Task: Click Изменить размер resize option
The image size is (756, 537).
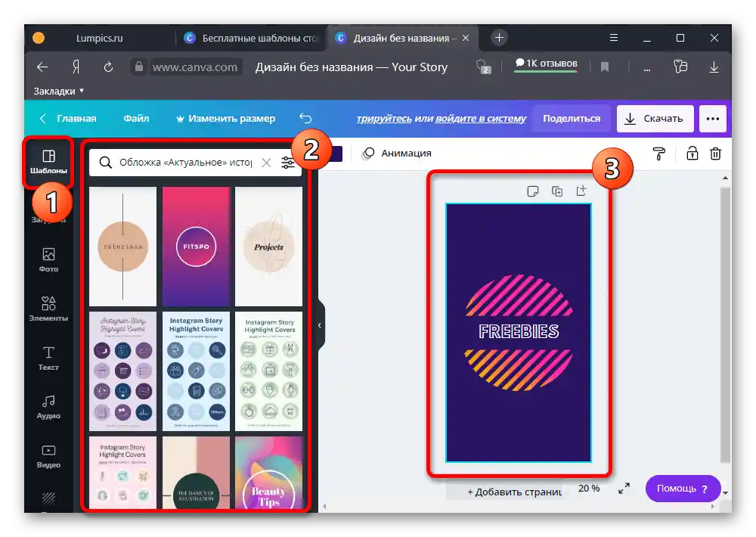Action: point(225,119)
